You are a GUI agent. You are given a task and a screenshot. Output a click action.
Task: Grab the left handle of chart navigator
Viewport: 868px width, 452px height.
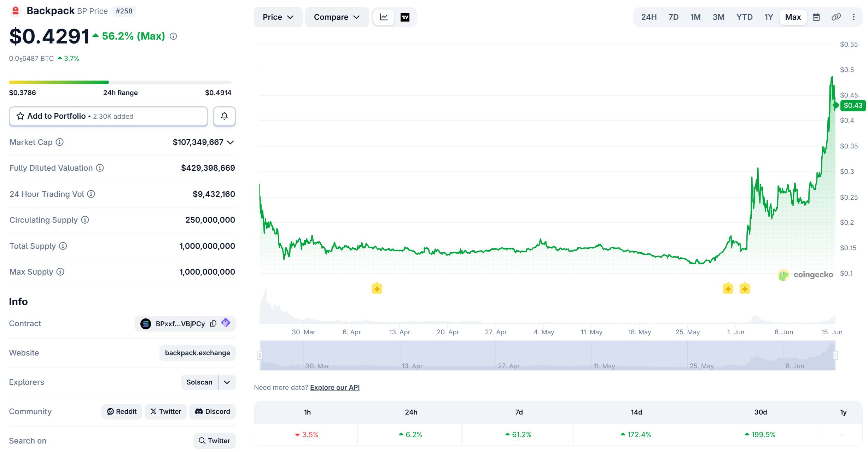pyautogui.click(x=260, y=355)
